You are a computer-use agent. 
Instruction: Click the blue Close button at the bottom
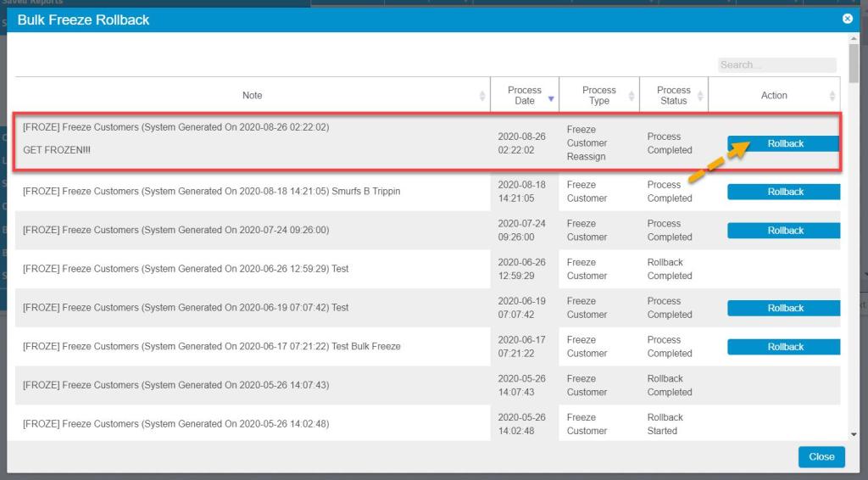coord(821,456)
